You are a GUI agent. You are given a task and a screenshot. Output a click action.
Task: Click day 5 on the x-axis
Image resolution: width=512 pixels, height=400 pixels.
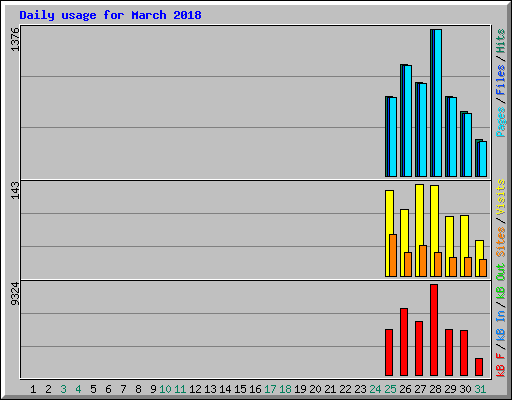(93, 389)
